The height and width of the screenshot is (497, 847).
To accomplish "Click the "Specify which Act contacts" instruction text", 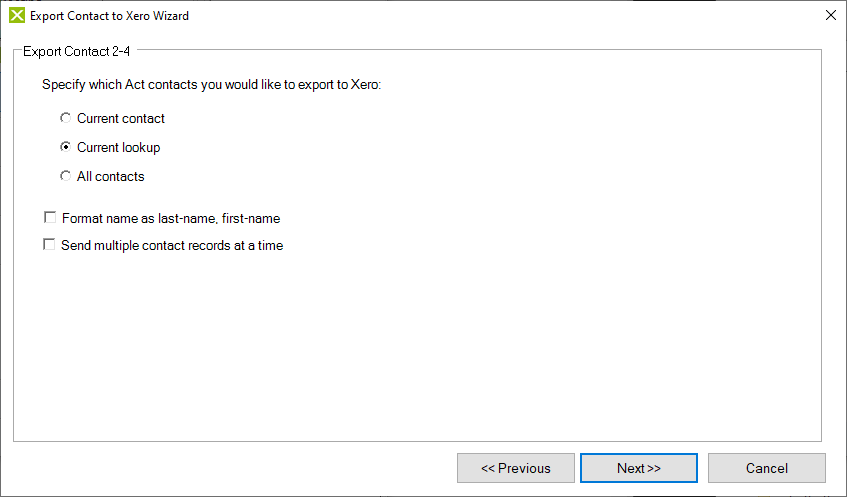I will point(212,85).
